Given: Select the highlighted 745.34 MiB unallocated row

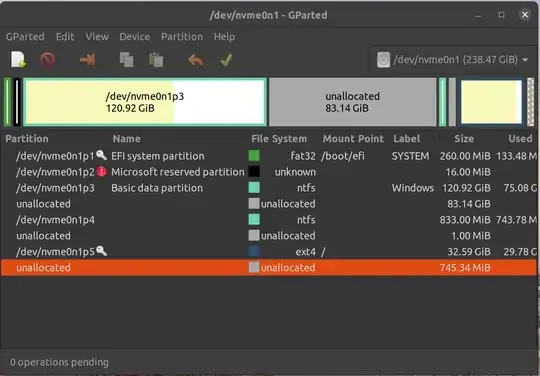Looking at the screenshot, I should point(269,268).
